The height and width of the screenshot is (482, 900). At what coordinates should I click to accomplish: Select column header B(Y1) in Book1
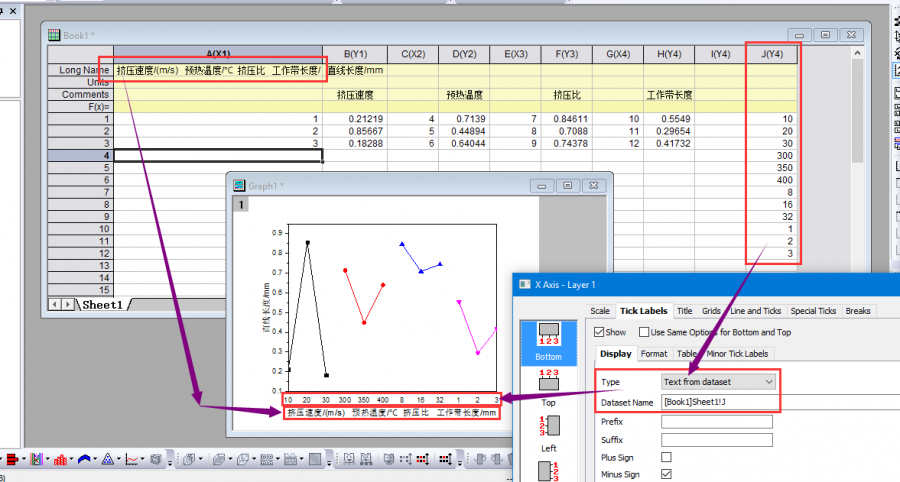tap(355, 54)
